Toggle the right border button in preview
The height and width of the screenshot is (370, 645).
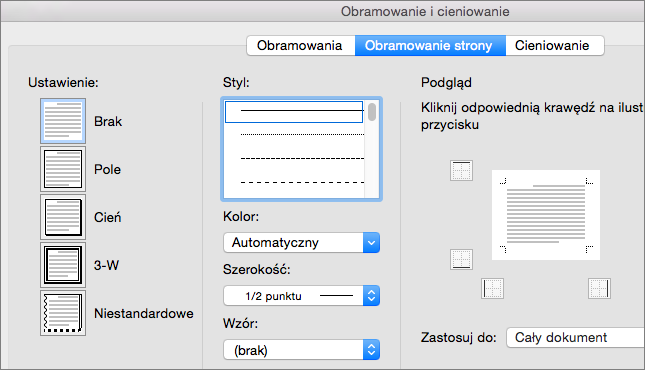pos(599,289)
